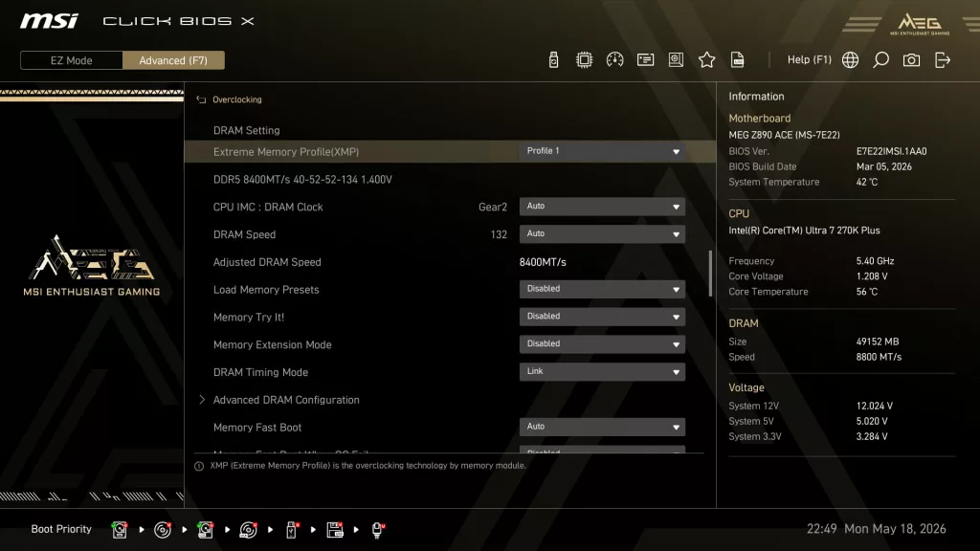The height and width of the screenshot is (551, 980).
Task: Click the 49152 MB DRAM size value
Action: click(878, 342)
